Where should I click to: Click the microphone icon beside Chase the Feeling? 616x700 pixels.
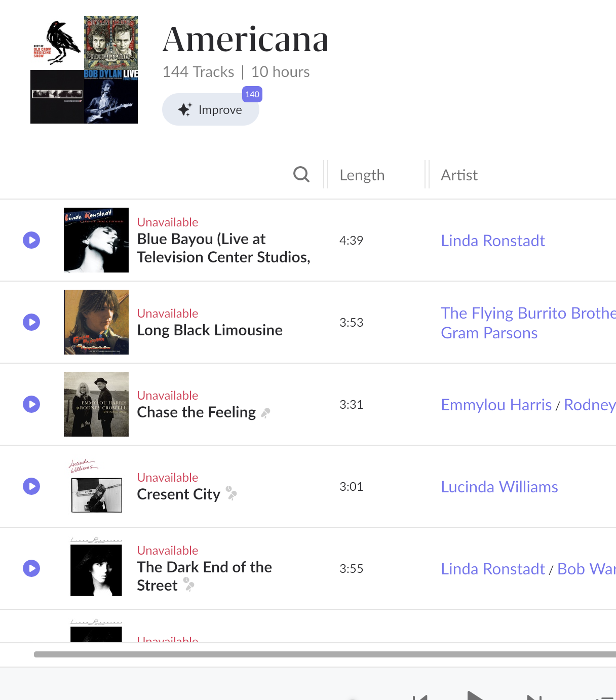(266, 413)
